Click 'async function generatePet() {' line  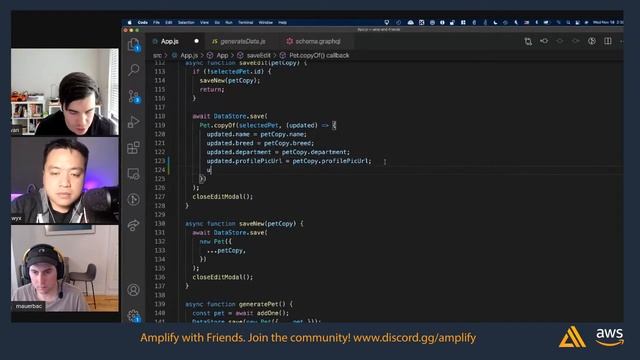coord(239,304)
